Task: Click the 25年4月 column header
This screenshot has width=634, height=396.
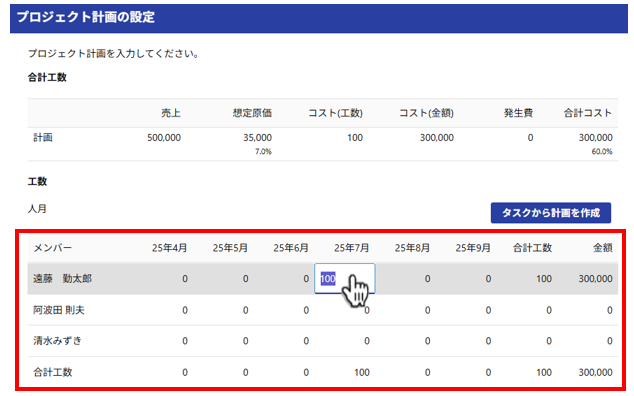Action: (169, 248)
